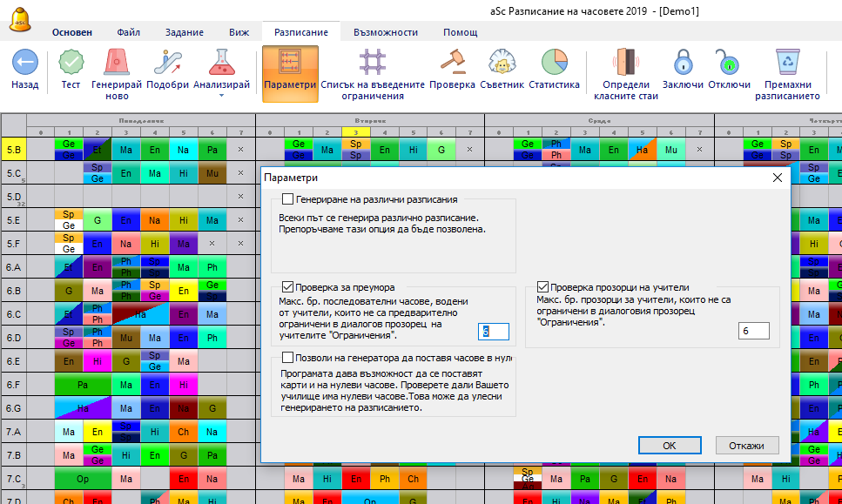The height and width of the screenshot is (504, 842).
Task: Click the teacher windows value field
Action: (x=753, y=331)
